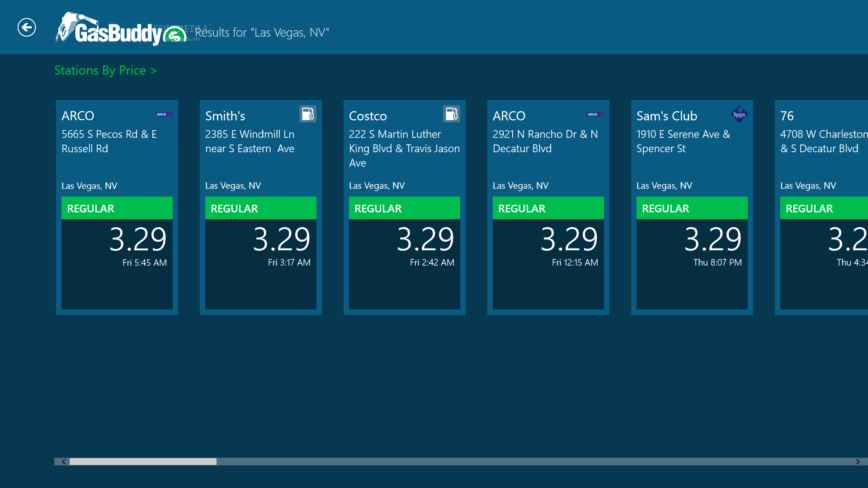Click address 2385 E Windmill Ln
This screenshot has height=488, width=868.
point(250,141)
